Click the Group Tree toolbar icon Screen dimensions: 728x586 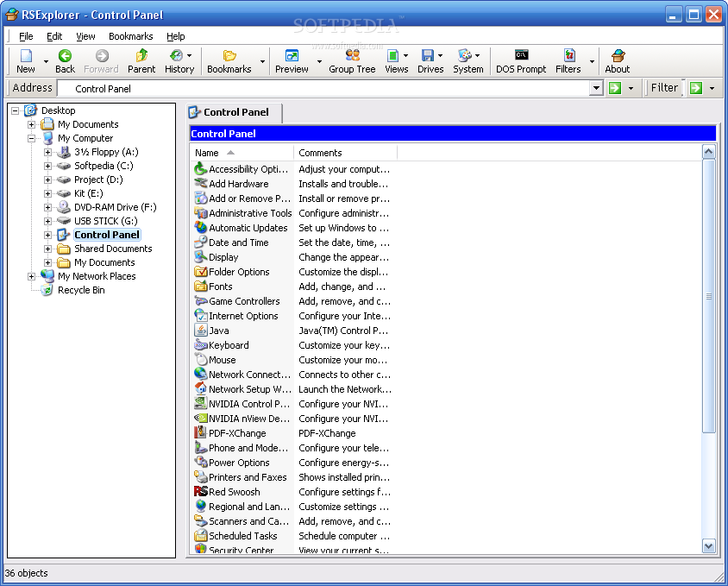(353, 55)
